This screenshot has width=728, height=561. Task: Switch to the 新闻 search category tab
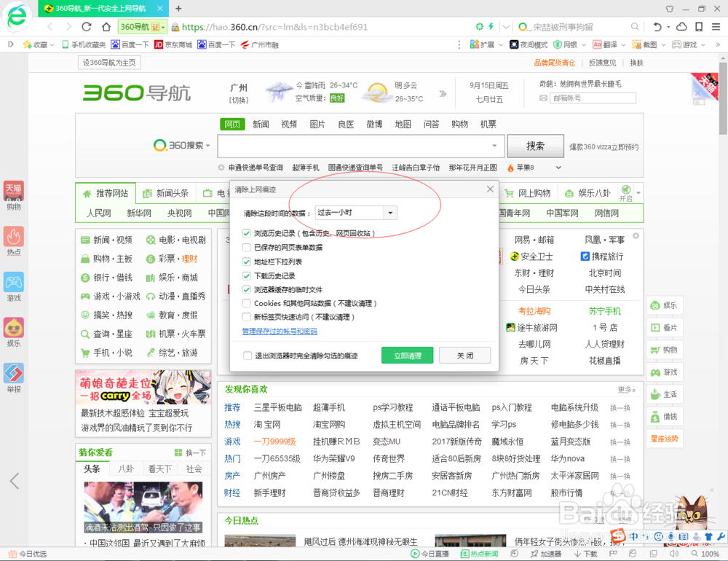click(x=261, y=124)
